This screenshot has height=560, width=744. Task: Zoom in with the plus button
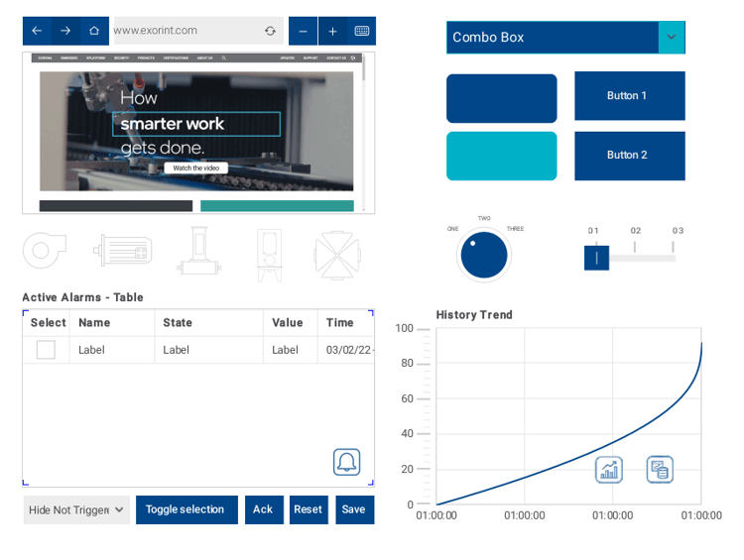coord(332,31)
